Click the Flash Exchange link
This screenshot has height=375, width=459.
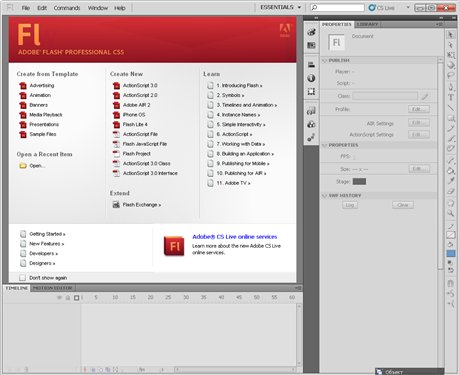[142, 205]
